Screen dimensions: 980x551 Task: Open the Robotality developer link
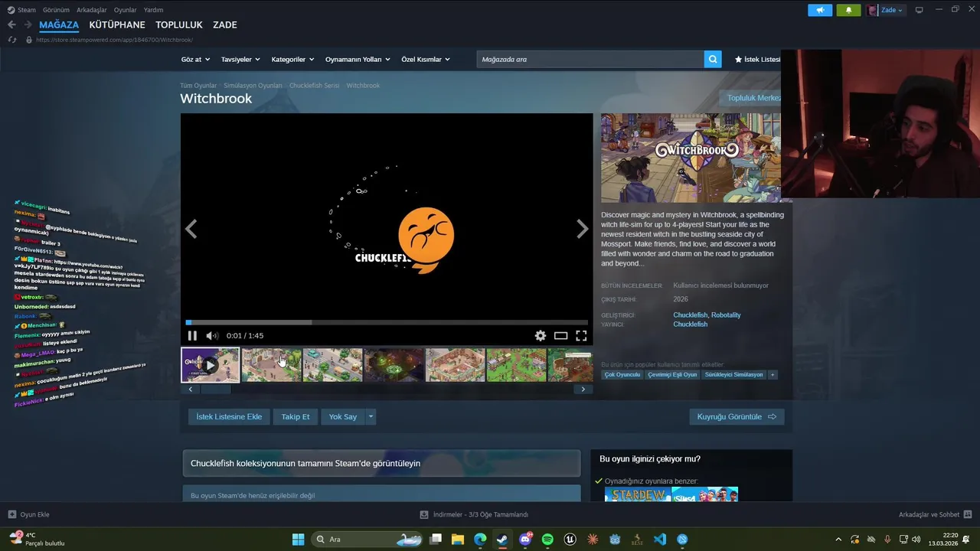point(726,315)
